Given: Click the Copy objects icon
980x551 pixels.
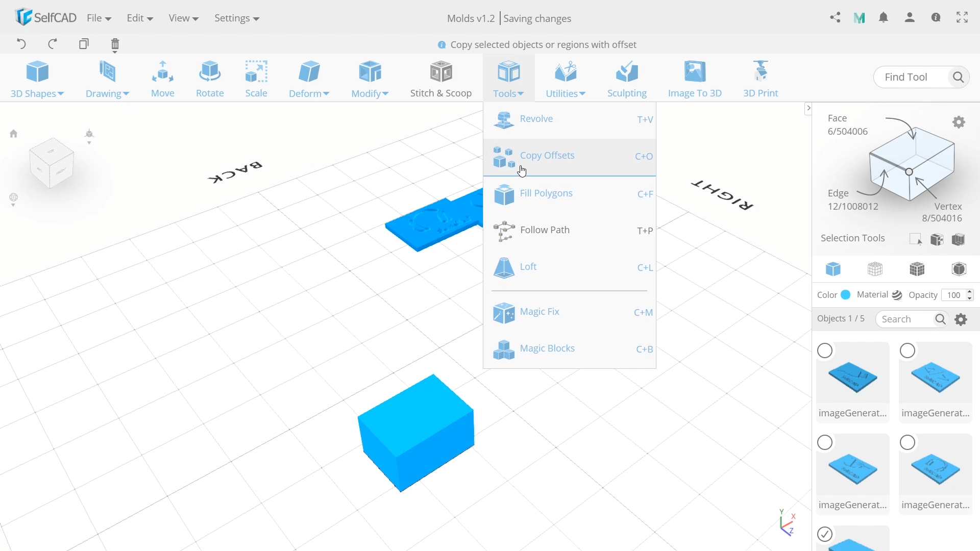Looking at the screenshot, I should point(84,44).
